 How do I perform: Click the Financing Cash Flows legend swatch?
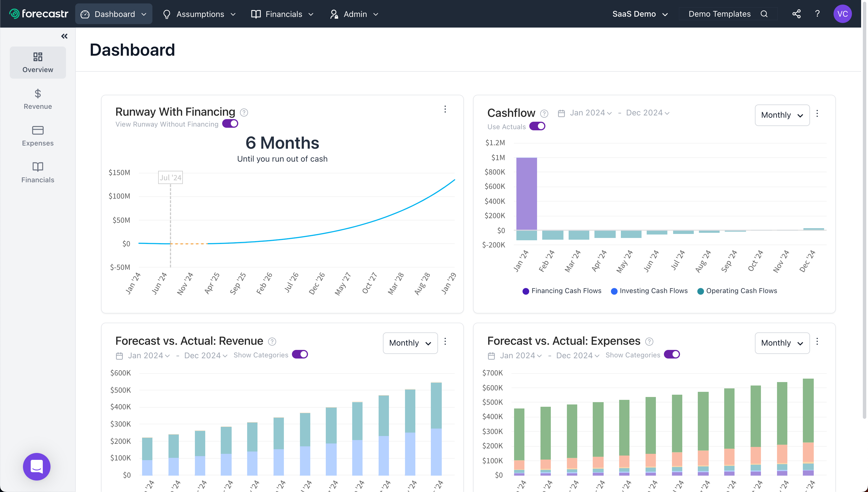[526, 290]
